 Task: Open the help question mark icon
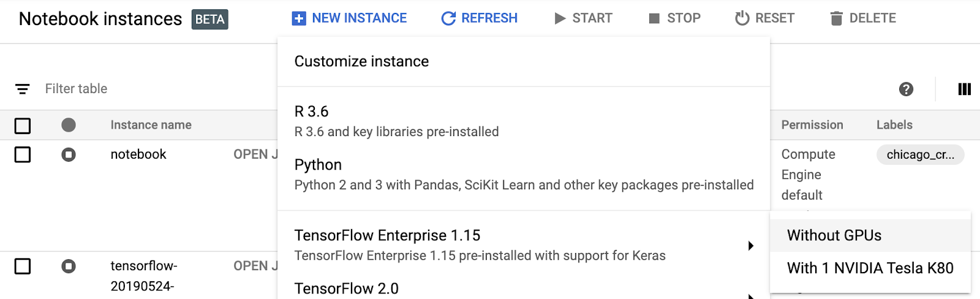(906, 89)
